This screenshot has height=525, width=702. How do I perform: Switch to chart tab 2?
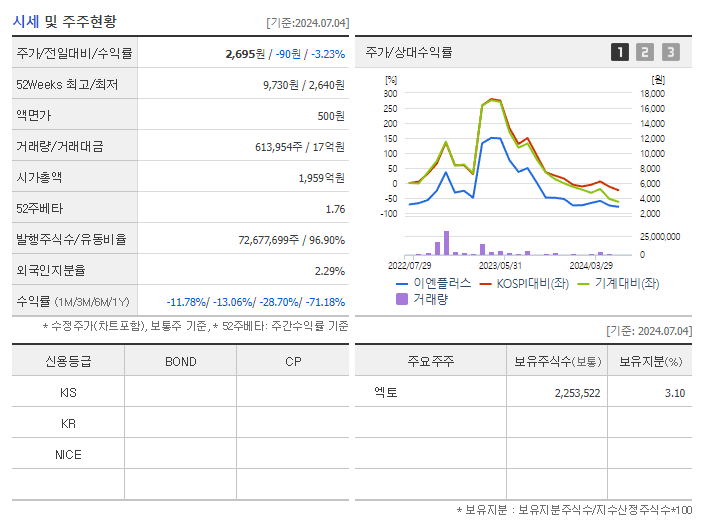point(645,52)
